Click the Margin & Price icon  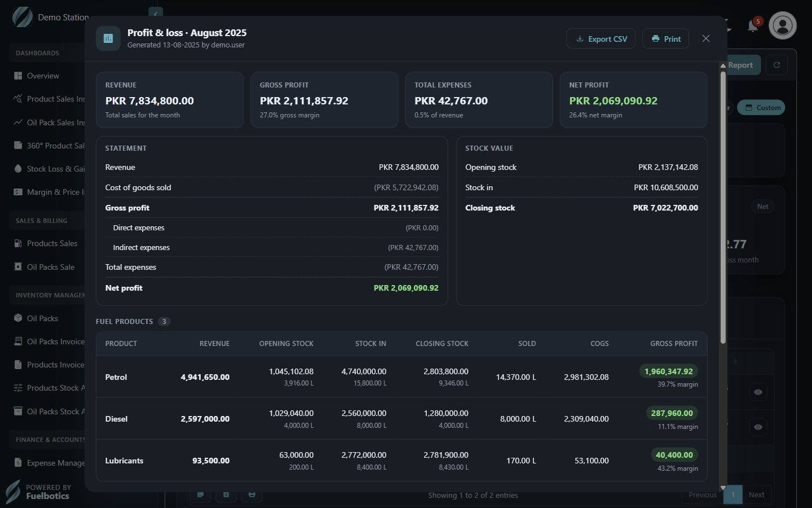18,192
